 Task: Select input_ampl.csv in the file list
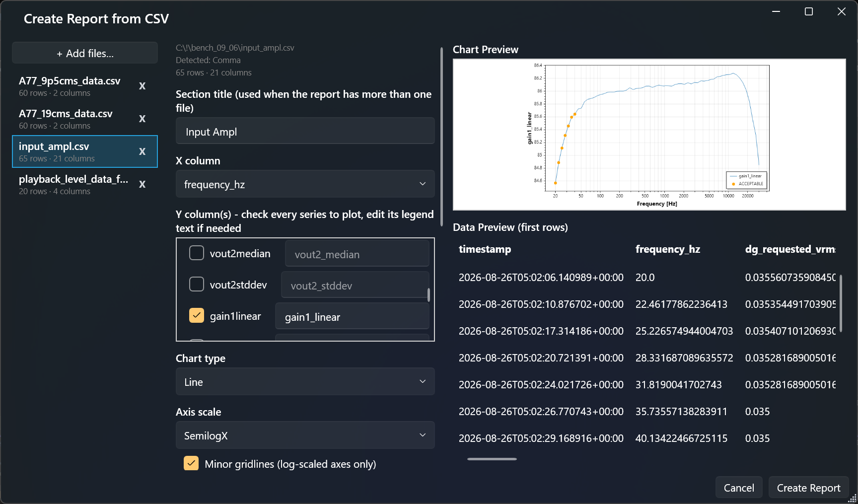85,151
